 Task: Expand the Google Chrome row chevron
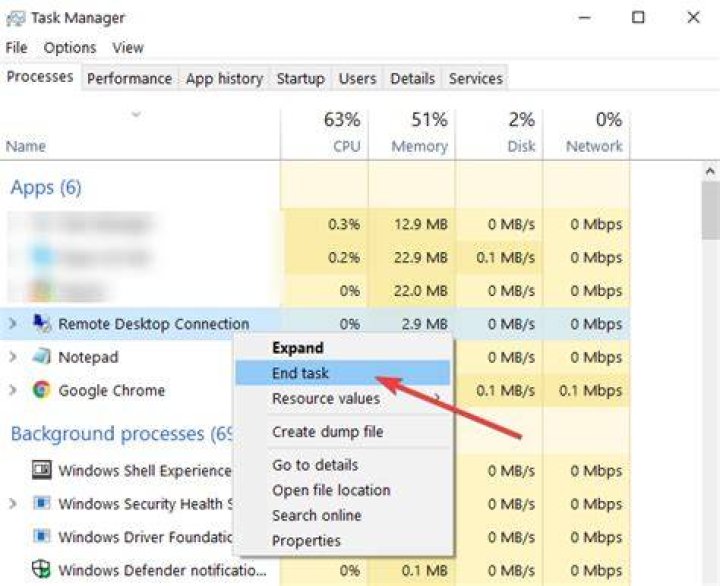pyautogui.click(x=13, y=390)
